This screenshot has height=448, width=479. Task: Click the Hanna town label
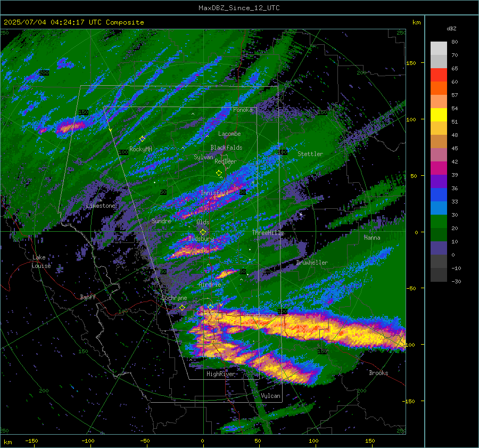(372, 238)
